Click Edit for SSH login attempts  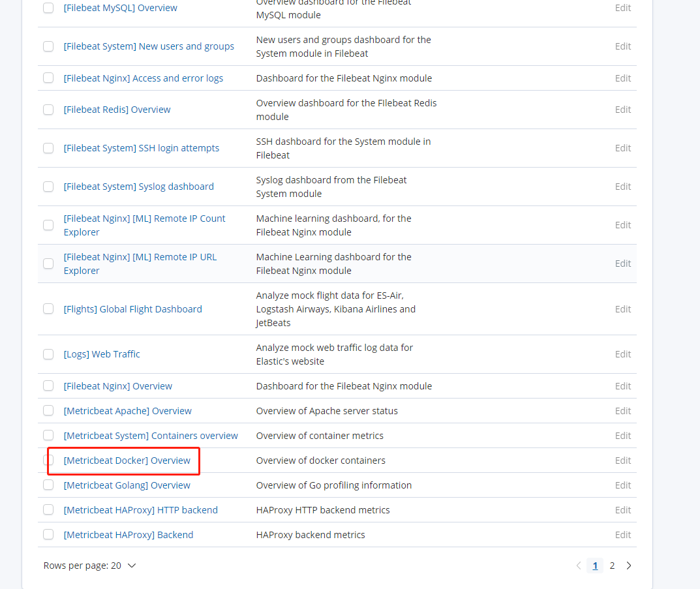click(x=623, y=148)
